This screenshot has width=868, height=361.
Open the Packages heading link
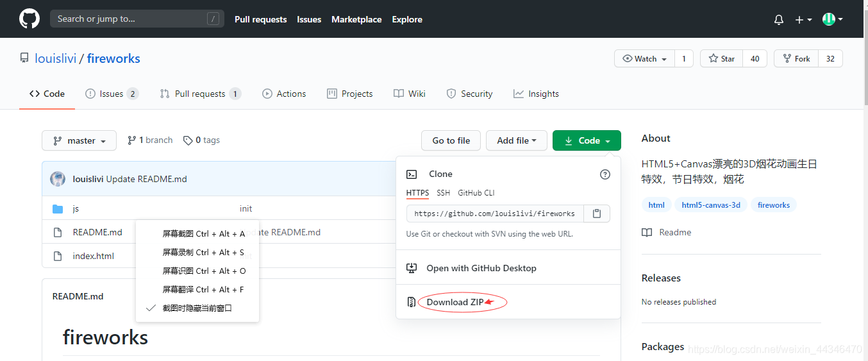coord(663,346)
